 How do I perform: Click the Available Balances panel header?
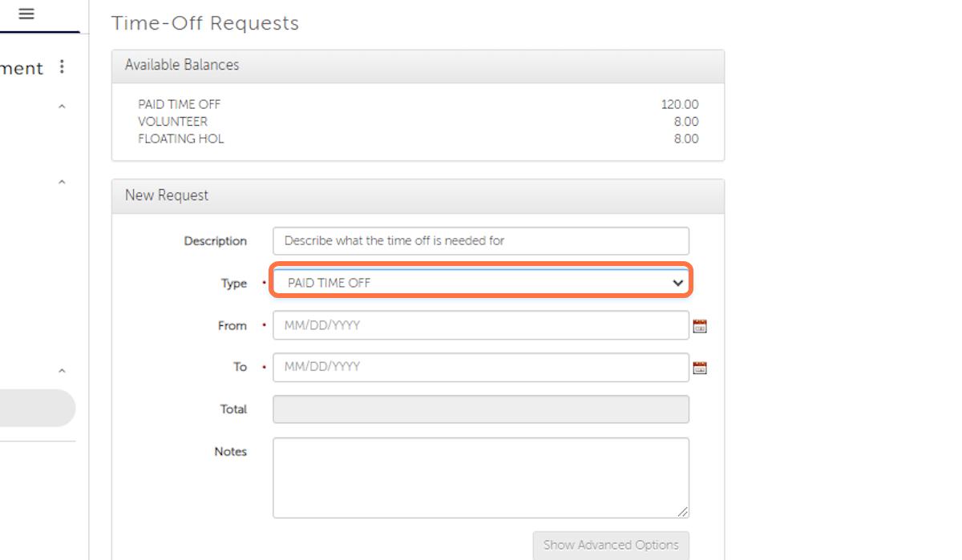(x=418, y=66)
